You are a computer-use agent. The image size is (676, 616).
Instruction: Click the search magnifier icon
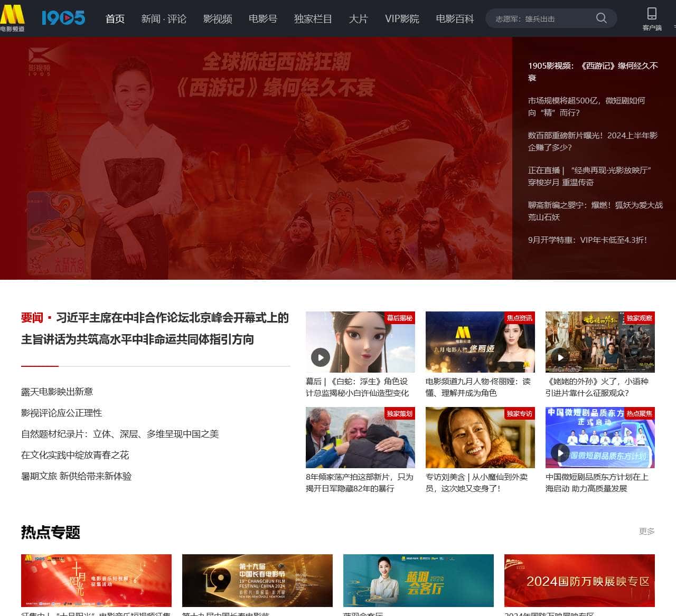601,18
